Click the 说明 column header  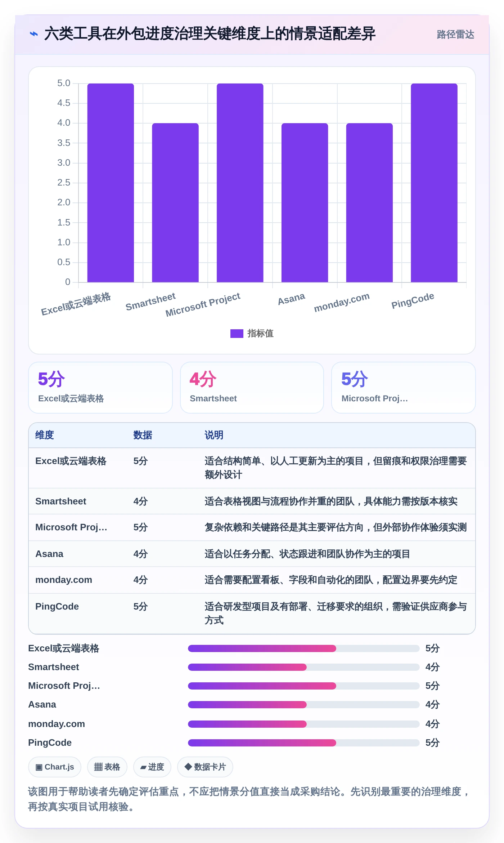click(x=214, y=435)
